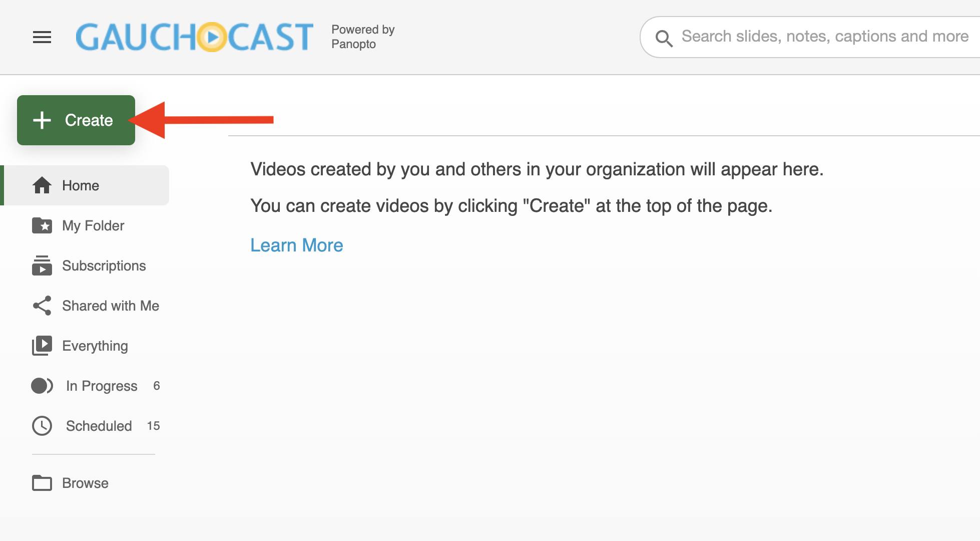The height and width of the screenshot is (541, 980).
Task: Click the plus icon on Create
Action: pos(42,120)
